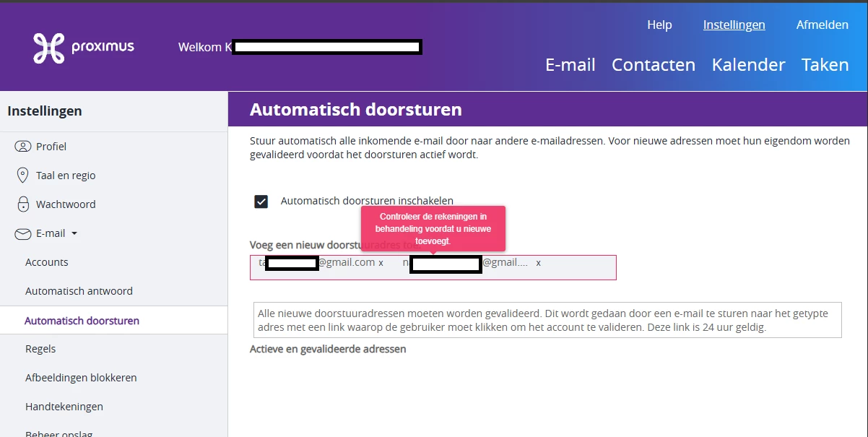Click the Proximus logo icon
The image size is (868, 437).
pos(49,48)
